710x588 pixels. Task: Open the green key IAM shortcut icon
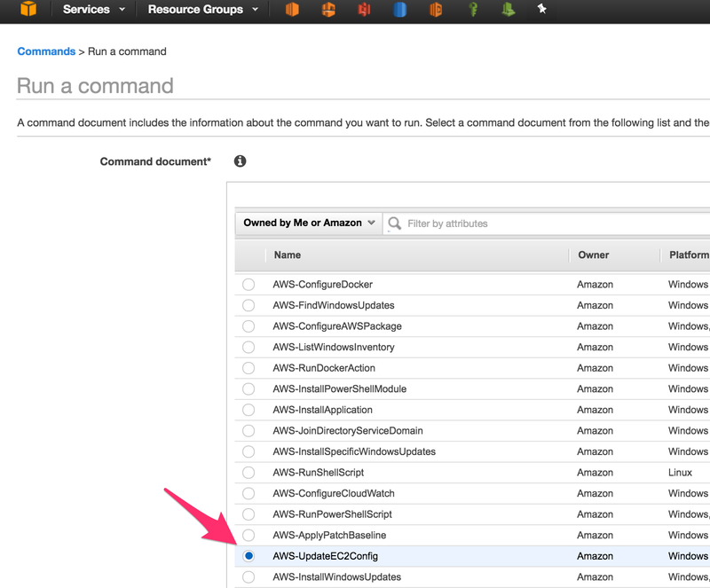tap(473, 10)
